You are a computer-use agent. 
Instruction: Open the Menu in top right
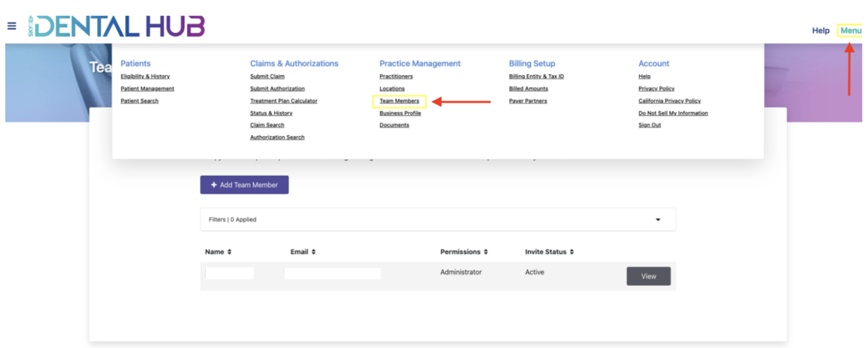pos(850,30)
